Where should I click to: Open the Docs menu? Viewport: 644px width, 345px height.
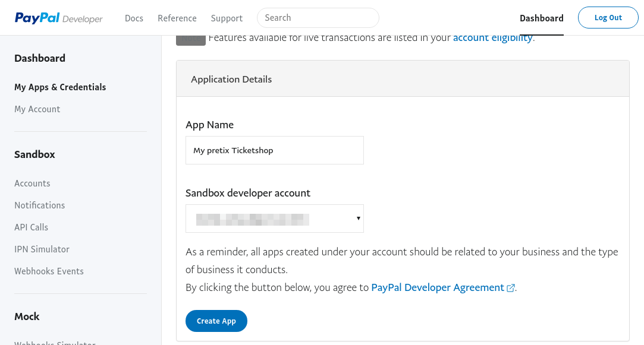click(x=134, y=18)
